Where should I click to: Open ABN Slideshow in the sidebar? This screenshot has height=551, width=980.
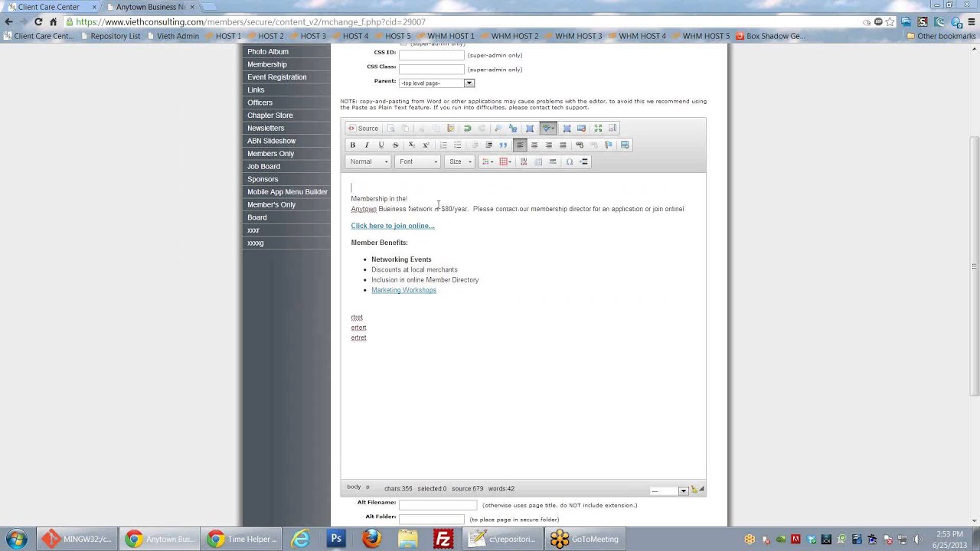coord(272,141)
